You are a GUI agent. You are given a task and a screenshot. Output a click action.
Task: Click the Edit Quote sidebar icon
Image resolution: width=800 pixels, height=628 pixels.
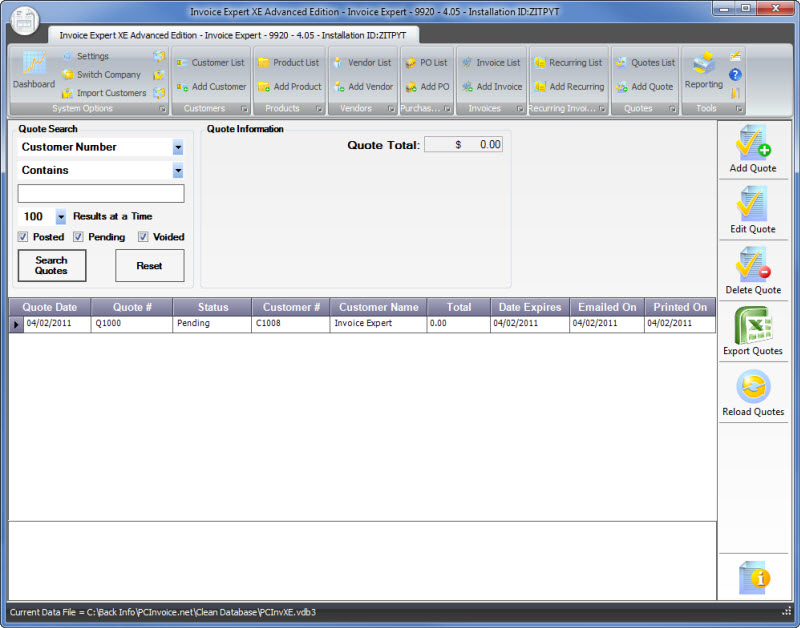pos(752,206)
